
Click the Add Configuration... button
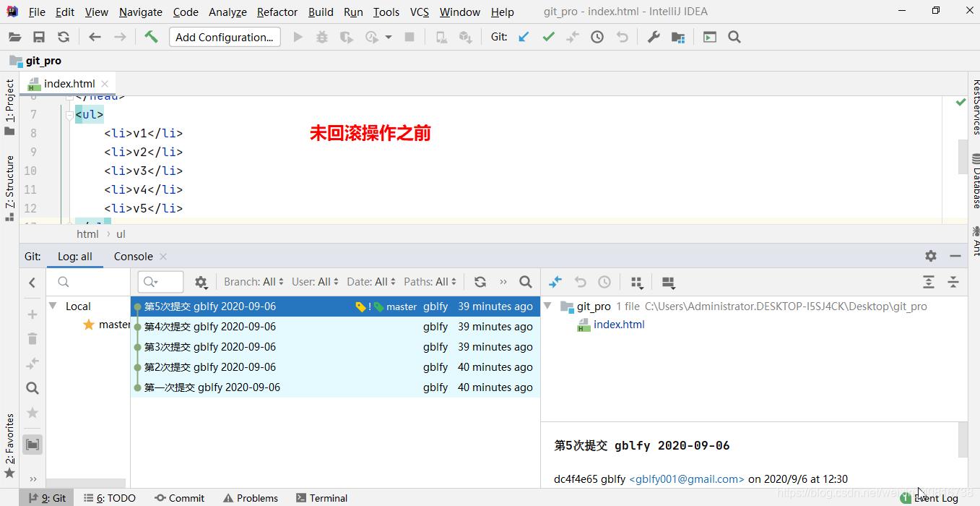(225, 37)
